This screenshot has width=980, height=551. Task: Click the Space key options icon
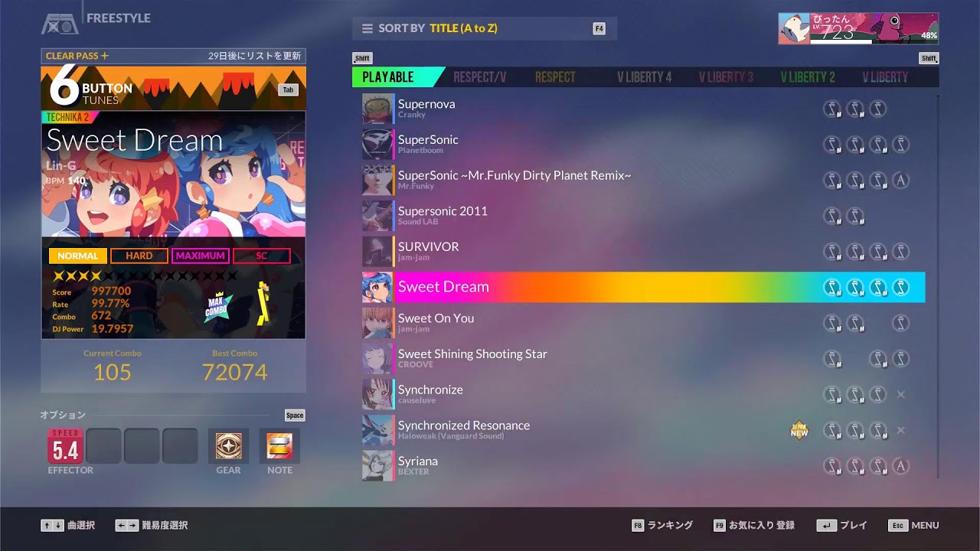pyautogui.click(x=295, y=416)
